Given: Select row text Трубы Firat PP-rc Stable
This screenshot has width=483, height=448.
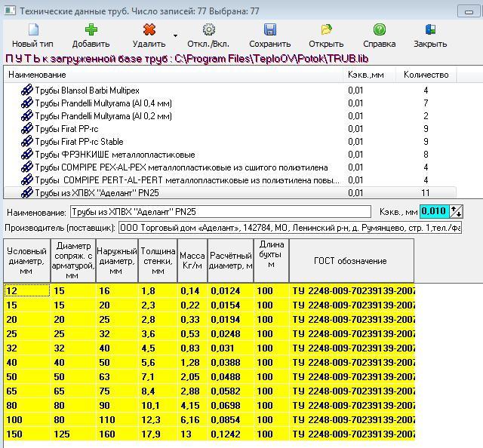Looking at the screenshot, I should pos(79,142).
